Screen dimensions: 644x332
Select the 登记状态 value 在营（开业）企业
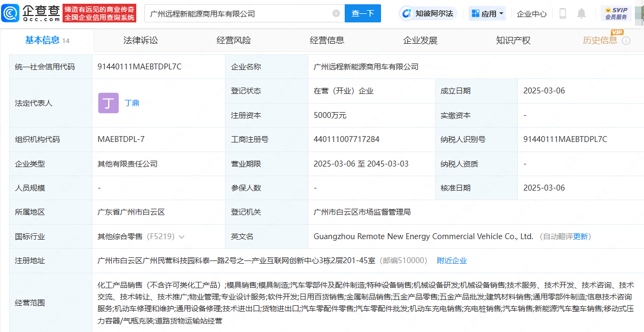tap(343, 91)
